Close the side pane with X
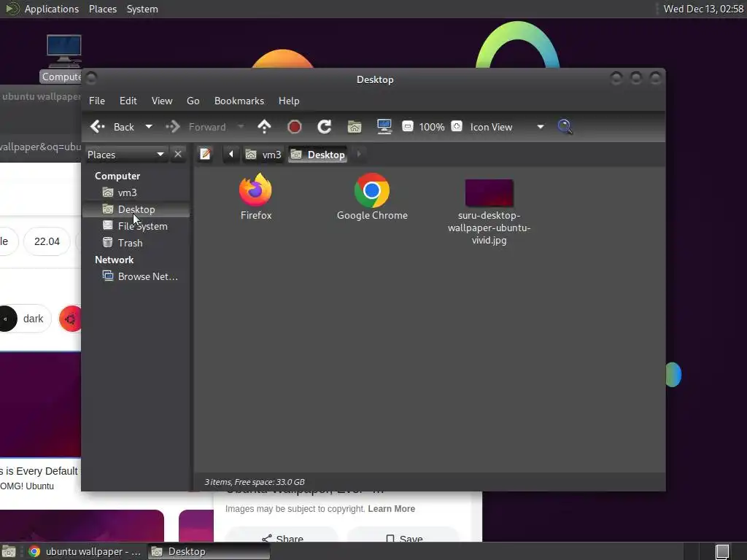 [178, 155]
